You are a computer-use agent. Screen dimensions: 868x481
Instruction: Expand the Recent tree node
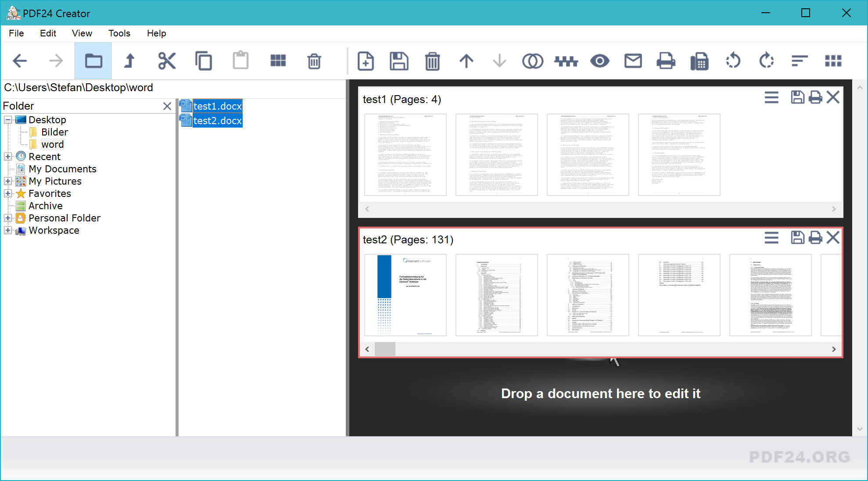coord(8,157)
